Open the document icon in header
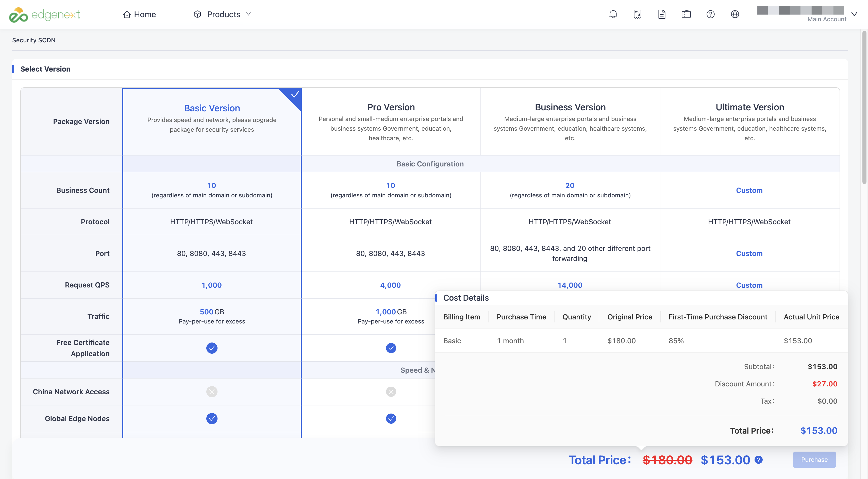 click(x=661, y=14)
